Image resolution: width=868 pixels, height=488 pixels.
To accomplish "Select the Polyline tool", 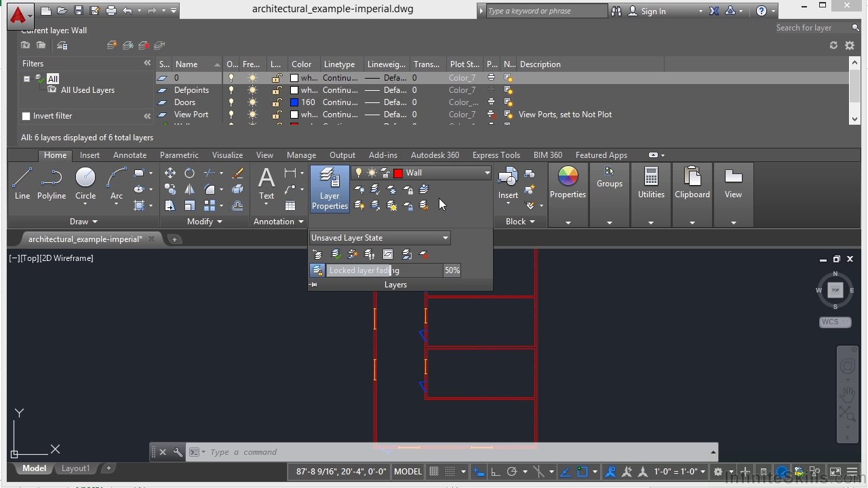I will pyautogui.click(x=52, y=184).
